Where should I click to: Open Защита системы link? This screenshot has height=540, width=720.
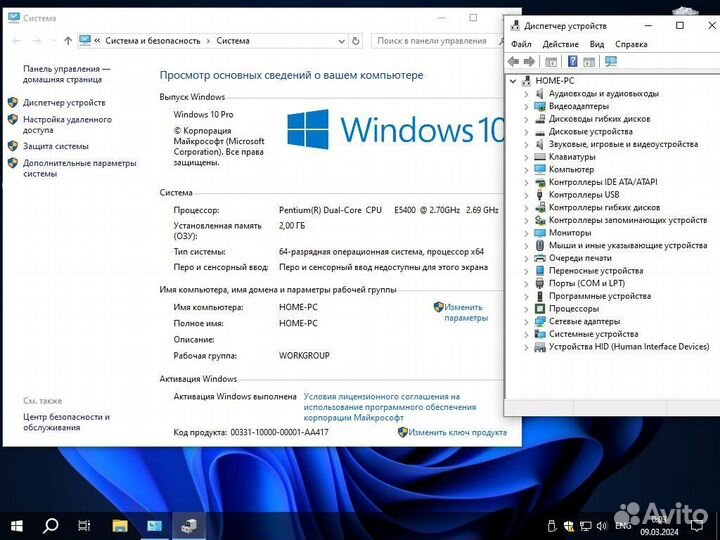pos(56,146)
